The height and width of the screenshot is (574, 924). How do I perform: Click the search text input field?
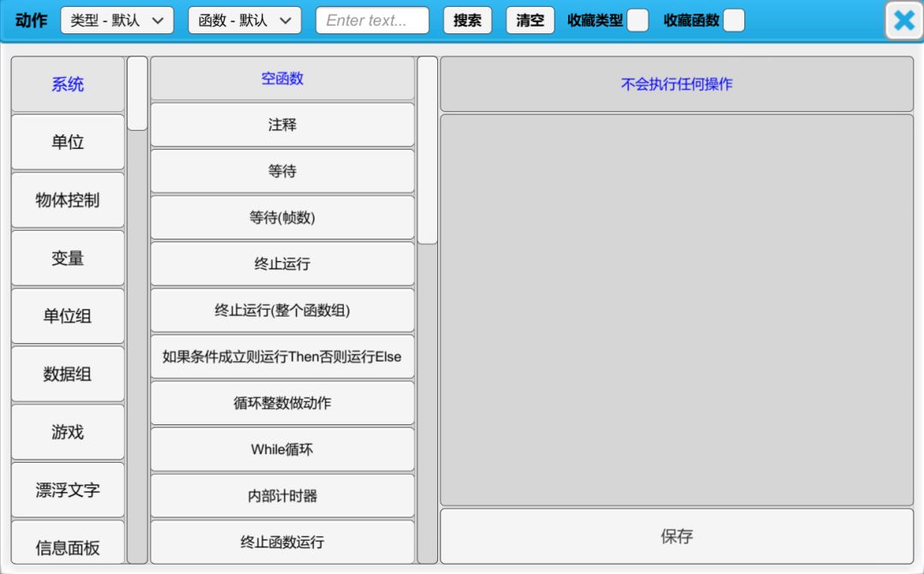372,21
